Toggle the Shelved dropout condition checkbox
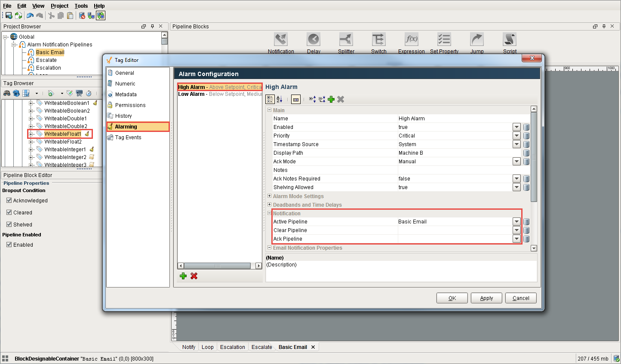The height and width of the screenshot is (364, 621). click(x=9, y=224)
